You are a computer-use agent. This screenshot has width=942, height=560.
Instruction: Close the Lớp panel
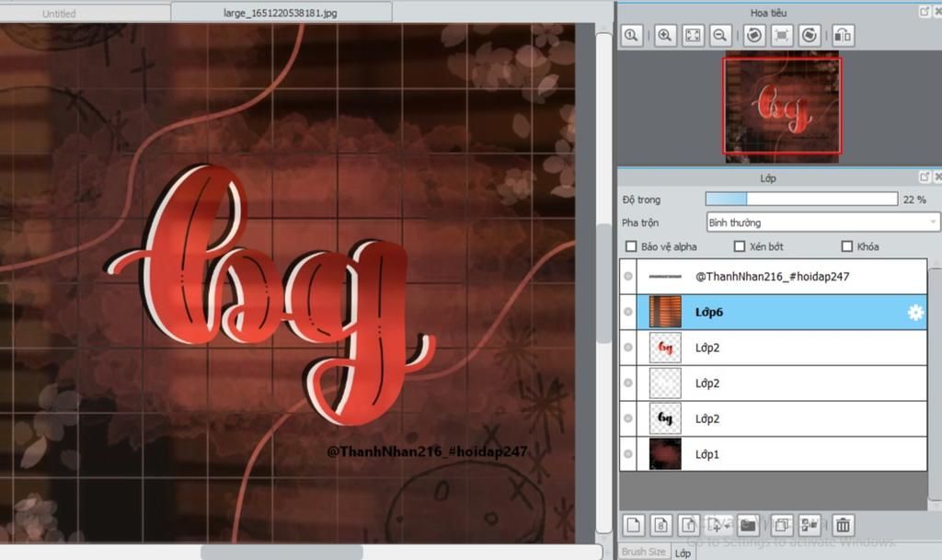[937, 177]
